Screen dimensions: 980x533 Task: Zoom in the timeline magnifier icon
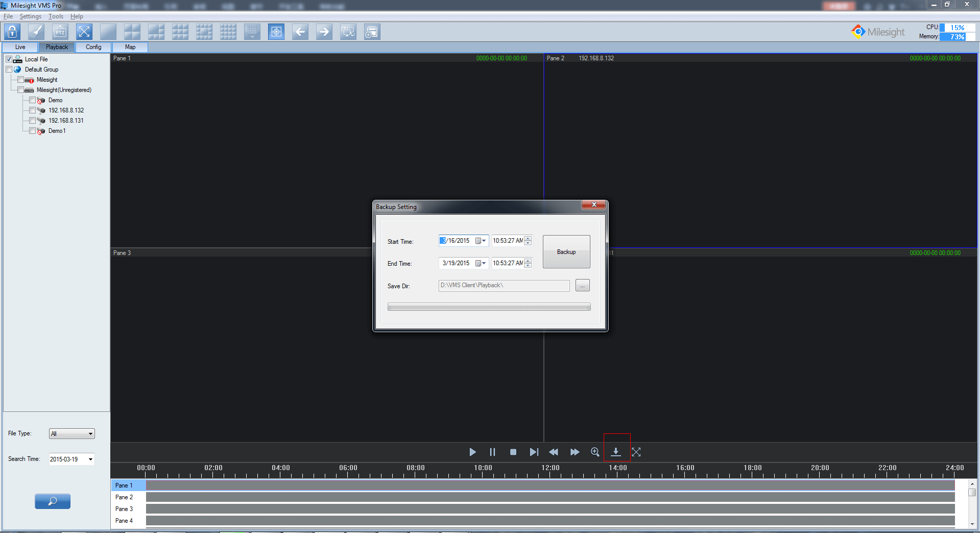(595, 452)
